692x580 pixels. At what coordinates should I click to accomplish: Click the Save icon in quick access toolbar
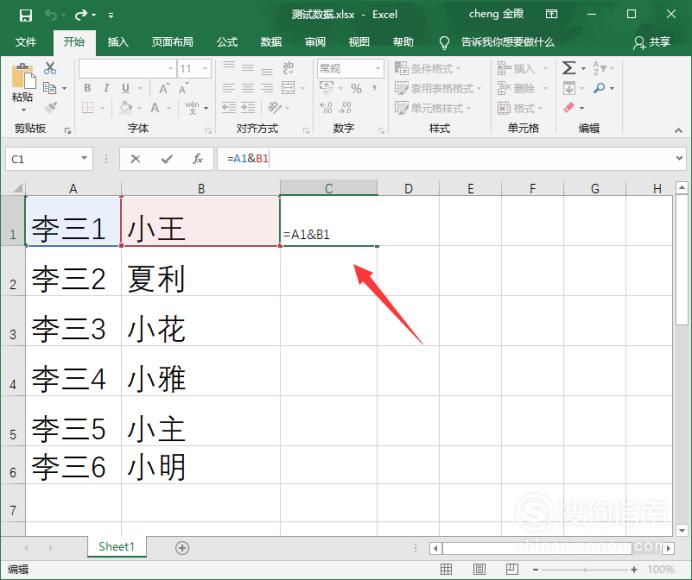[x=26, y=15]
